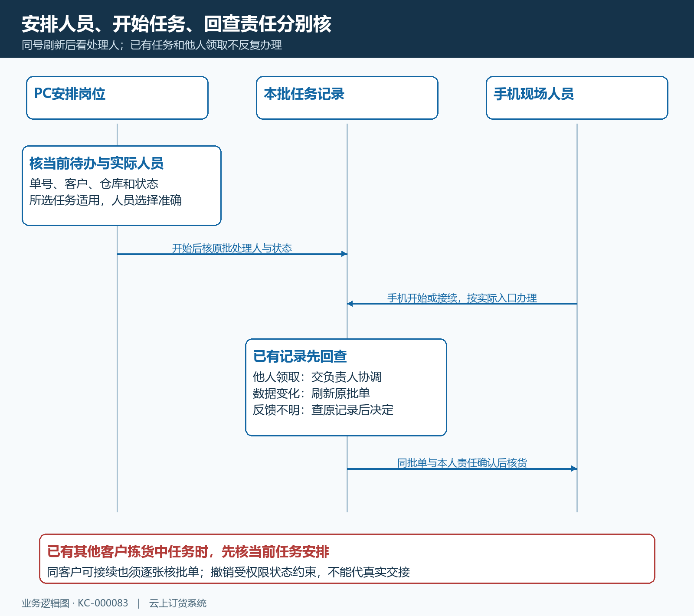Select the red warning box heading 已有其他客户拣货中任务时

pos(188,552)
